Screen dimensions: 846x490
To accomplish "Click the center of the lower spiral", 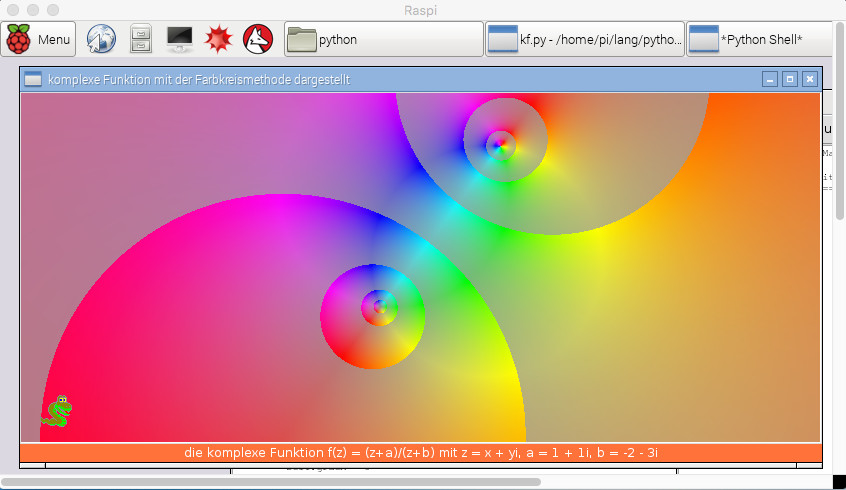I will tap(379, 307).
